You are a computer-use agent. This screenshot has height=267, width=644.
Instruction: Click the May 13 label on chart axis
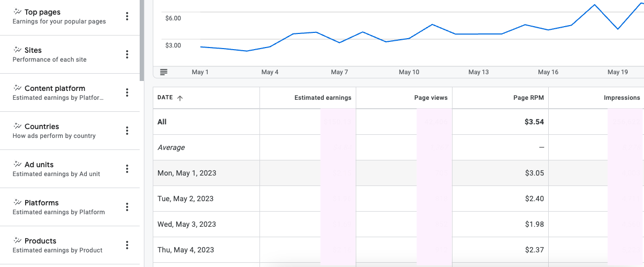[x=479, y=72]
